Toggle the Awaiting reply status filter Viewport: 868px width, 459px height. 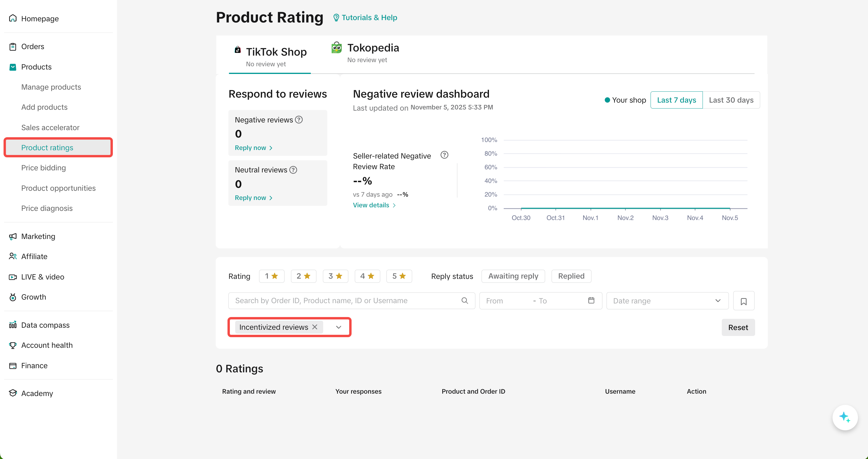tap(513, 276)
